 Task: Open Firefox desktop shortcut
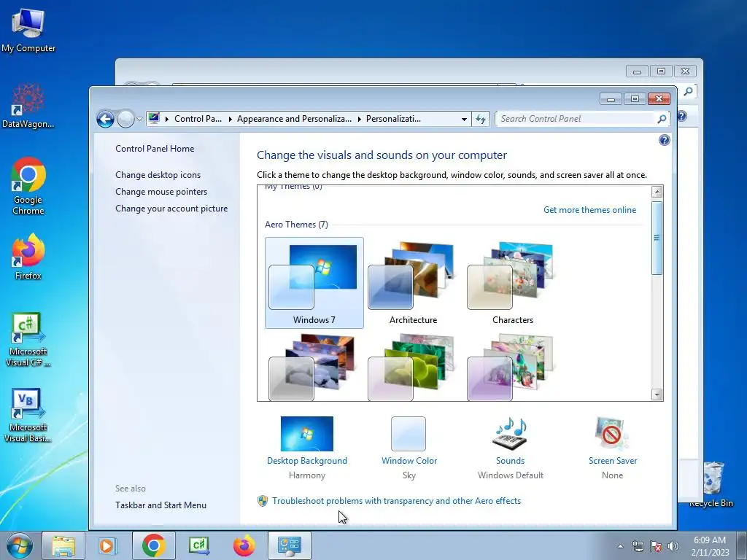(x=28, y=256)
